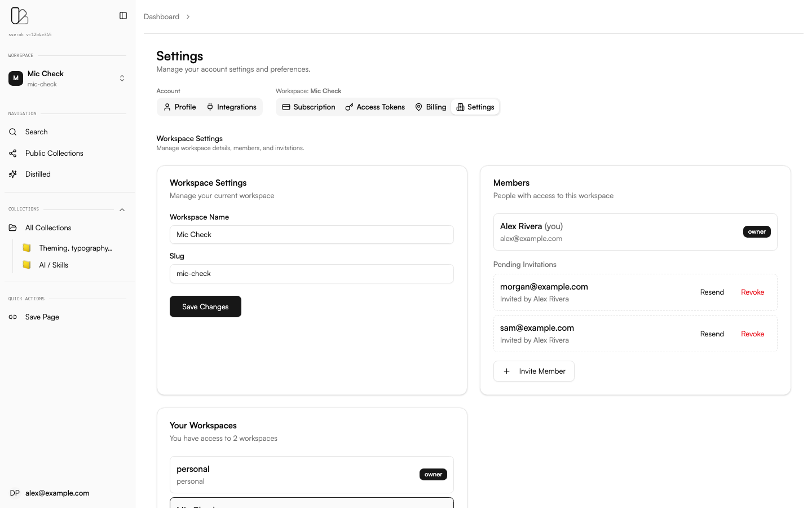Click the Mic Check workspace avatar
Viewport: 812px width, 508px height.
(x=15, y=78)
